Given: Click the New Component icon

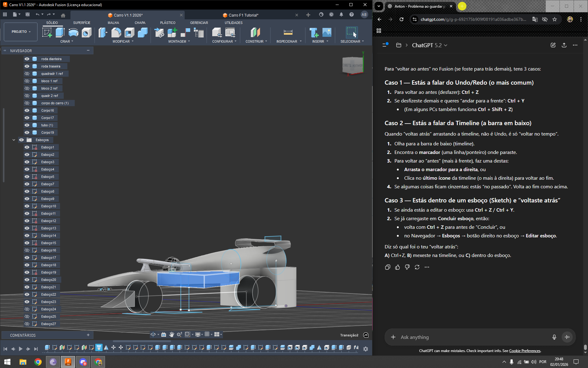Looking at the screenshot, I should (x=172, y=32).
